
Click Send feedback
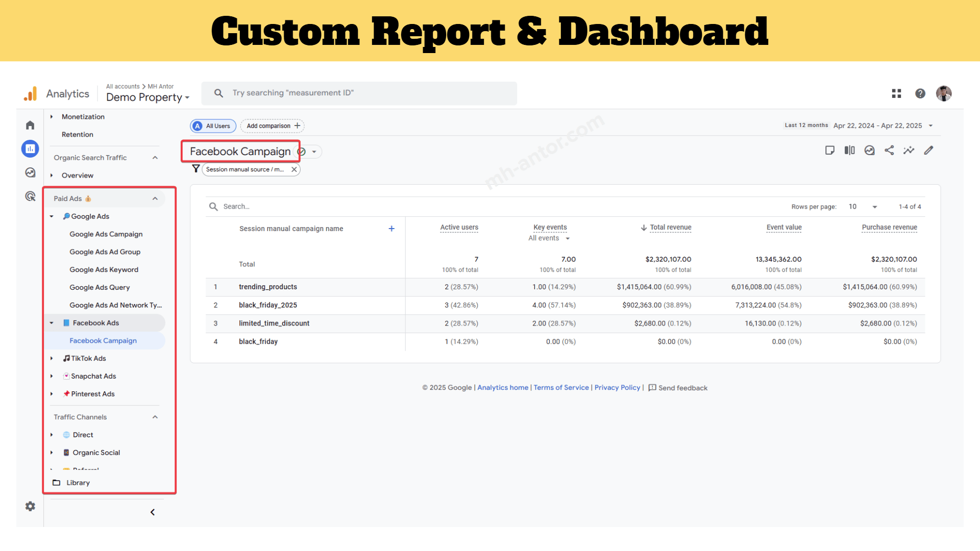tap(678, 388)
